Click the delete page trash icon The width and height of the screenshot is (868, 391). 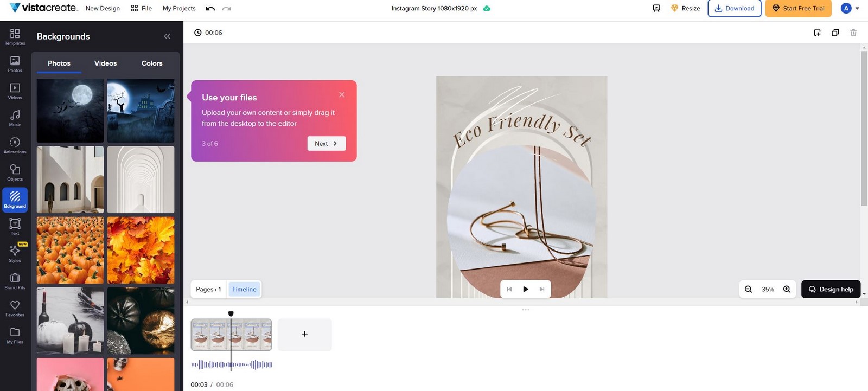click(853, 33)
